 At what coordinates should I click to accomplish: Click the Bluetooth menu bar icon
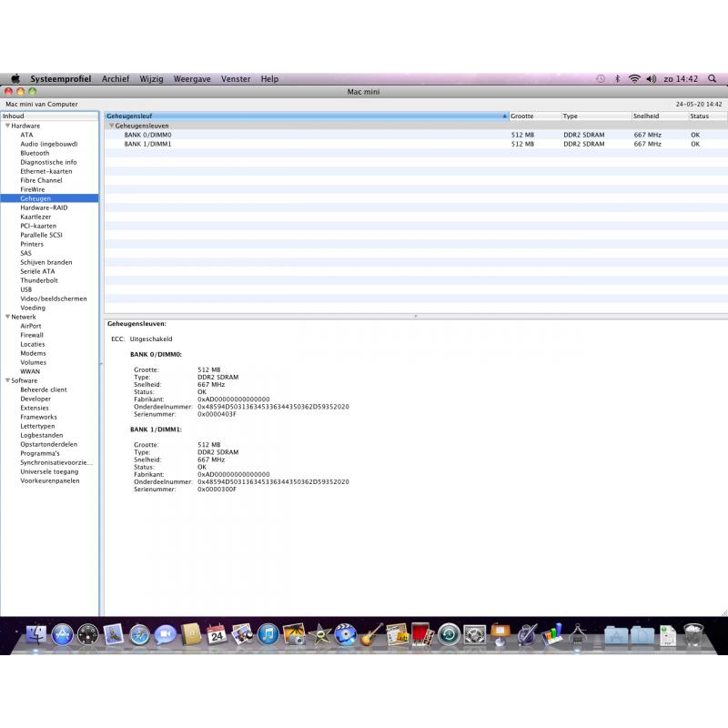[618, 79]
